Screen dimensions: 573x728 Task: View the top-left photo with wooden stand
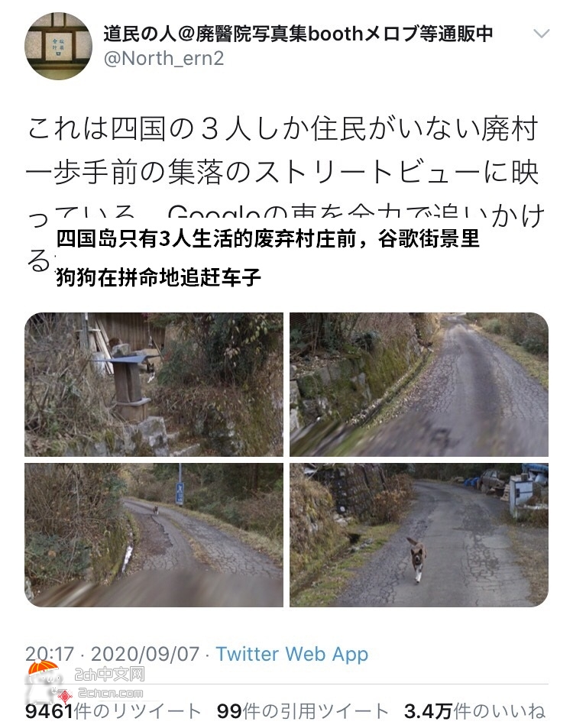click(154, 384)
